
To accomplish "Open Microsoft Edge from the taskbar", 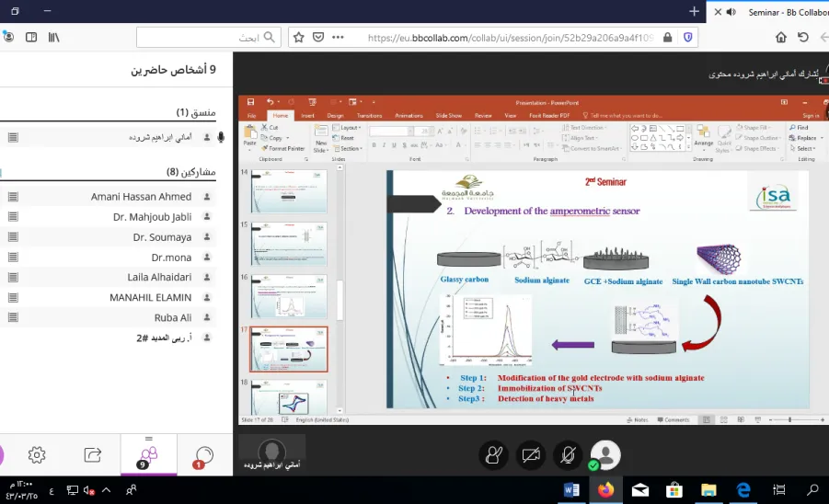I will [x=743, y=490].
